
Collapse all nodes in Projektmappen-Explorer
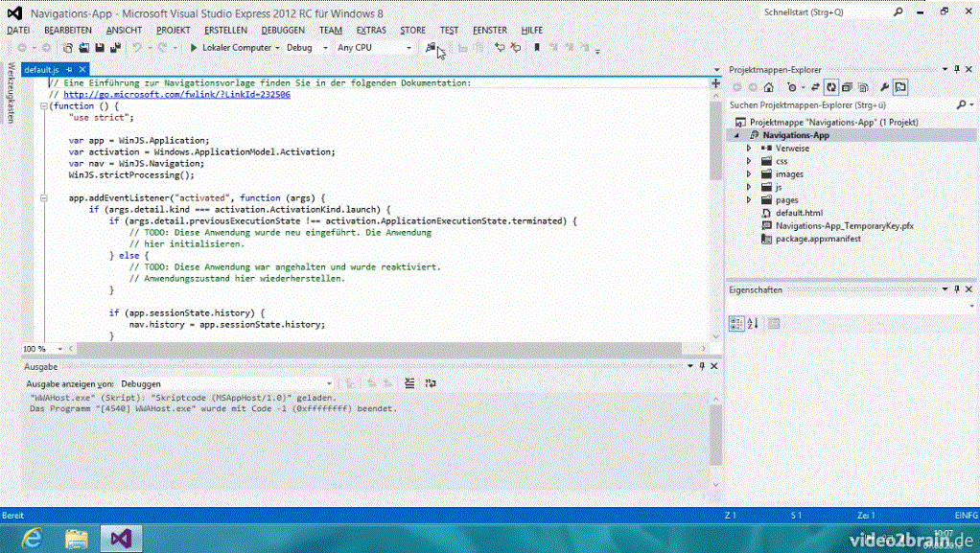pos(847,87)
